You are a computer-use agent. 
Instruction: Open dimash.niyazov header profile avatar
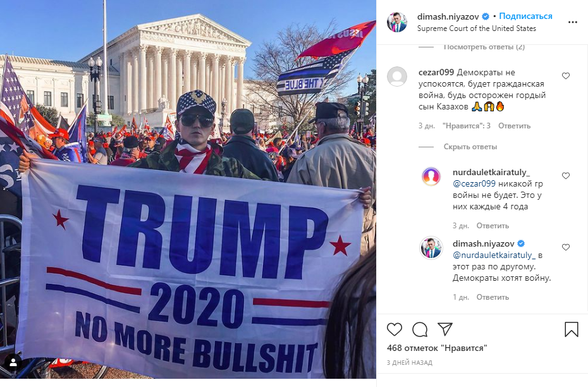coord(397,21)
